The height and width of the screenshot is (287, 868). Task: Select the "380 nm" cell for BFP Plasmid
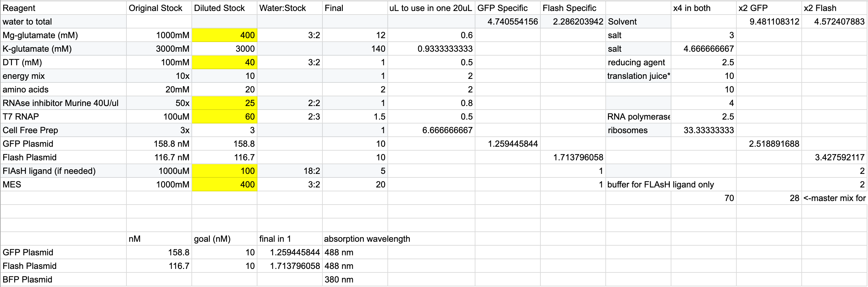[354, 279]
